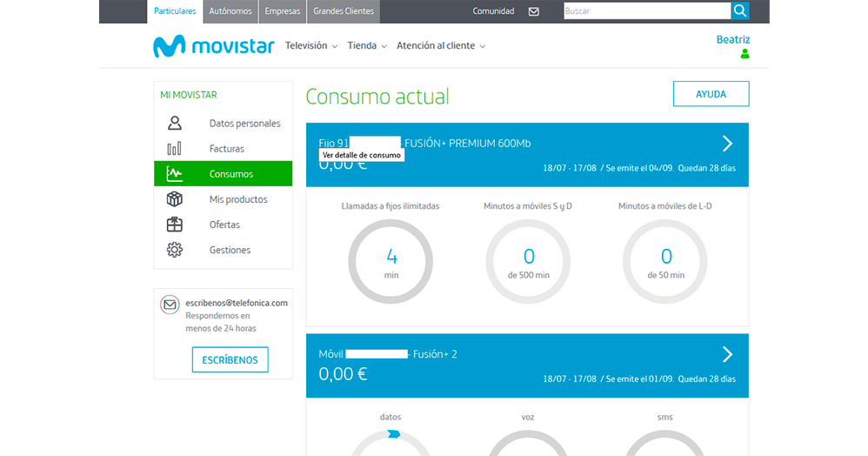The image size is (868, 456).
Task: Open the Atención al cliente dropdown
Action: (x=441, y=46)
